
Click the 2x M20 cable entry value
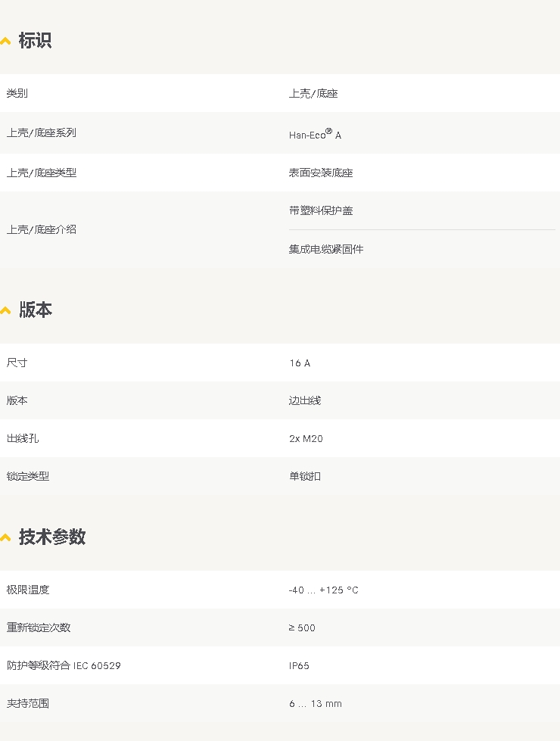(x=306, y=439)
